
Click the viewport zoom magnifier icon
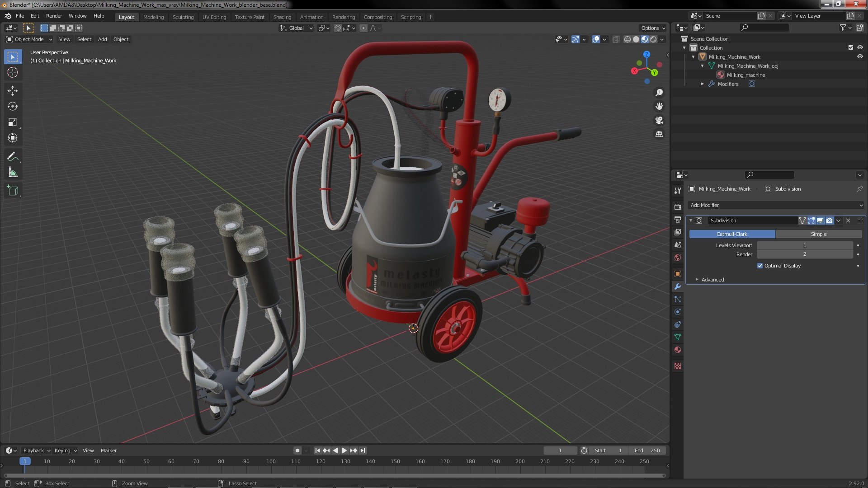659,93
